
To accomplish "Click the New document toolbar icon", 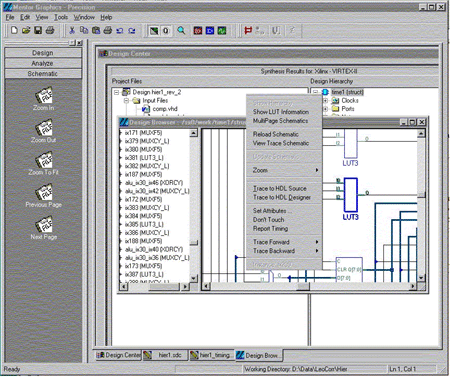I will point(14,31).
